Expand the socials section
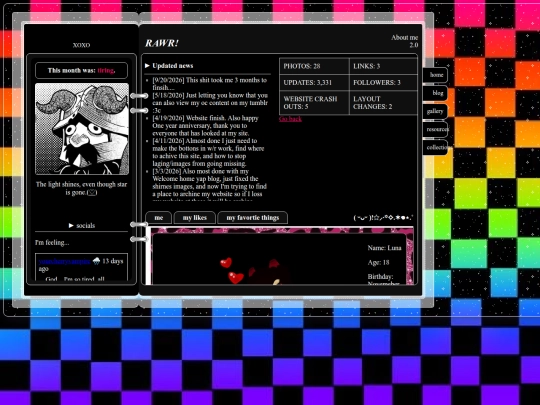This screenshot has height=405, width=540. pos(82,226)
